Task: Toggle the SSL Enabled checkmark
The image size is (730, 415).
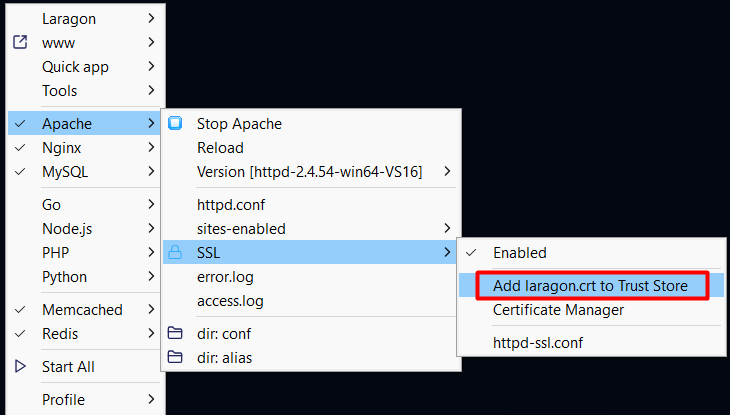Action: 473,253
